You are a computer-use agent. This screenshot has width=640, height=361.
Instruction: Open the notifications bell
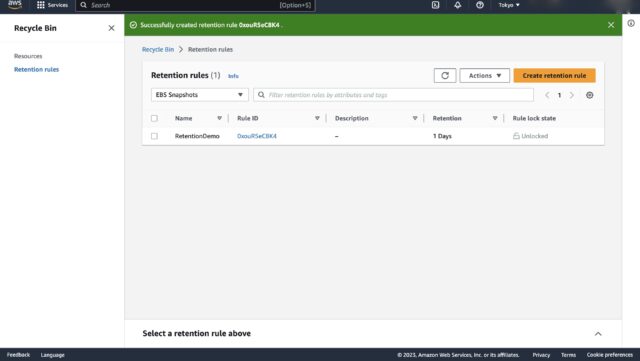[458, 5]
